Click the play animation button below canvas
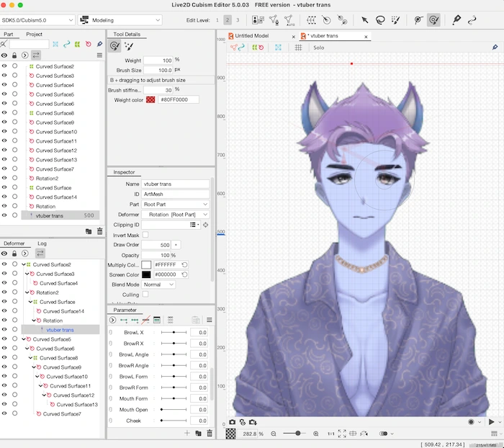 [x=492, y=421]
